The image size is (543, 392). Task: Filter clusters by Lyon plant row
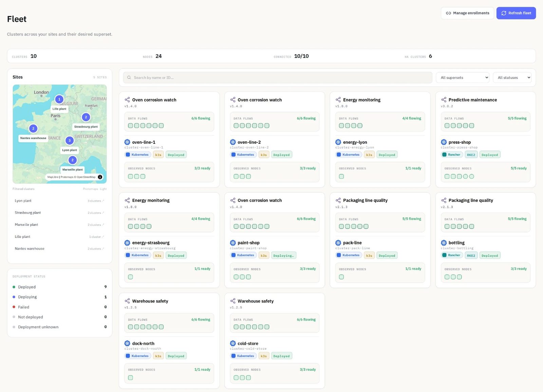pyautogui.click(x=60, y=201)
